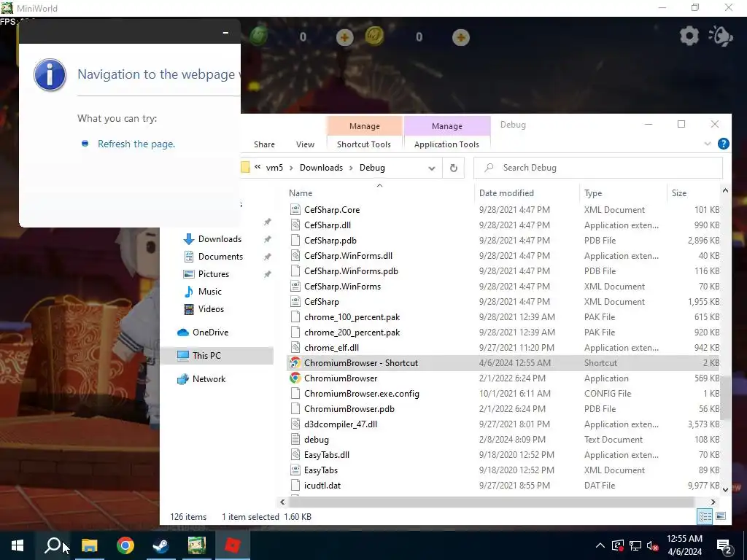Click the network tray icon

pos(635,545)
